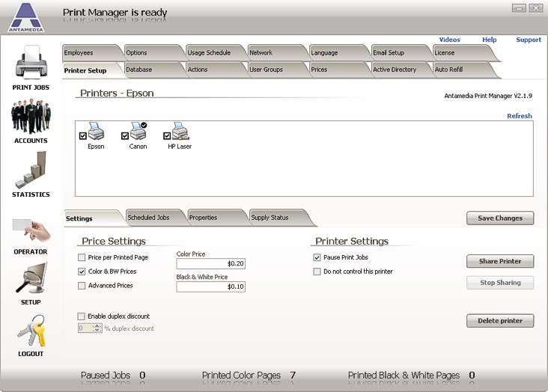Click the Printed Color Pages count
This screenshot has height=392, width=548.
[x=293, y=376]
